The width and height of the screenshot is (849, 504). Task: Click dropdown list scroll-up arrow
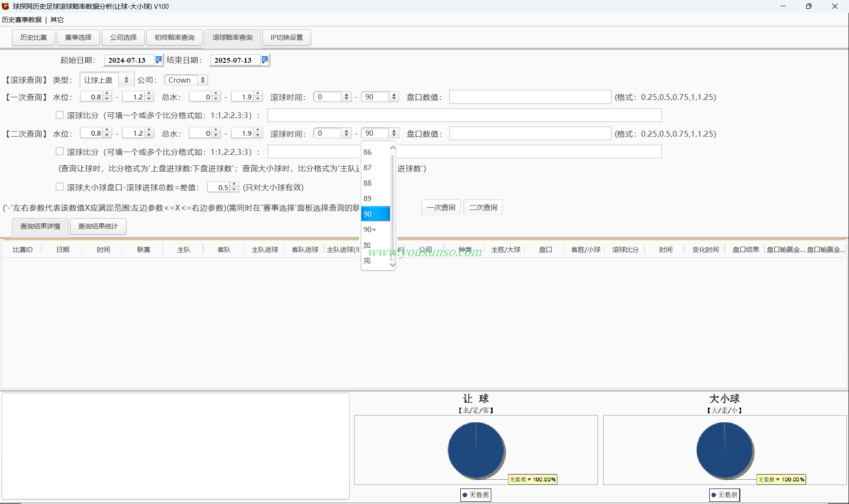(393, 148)
